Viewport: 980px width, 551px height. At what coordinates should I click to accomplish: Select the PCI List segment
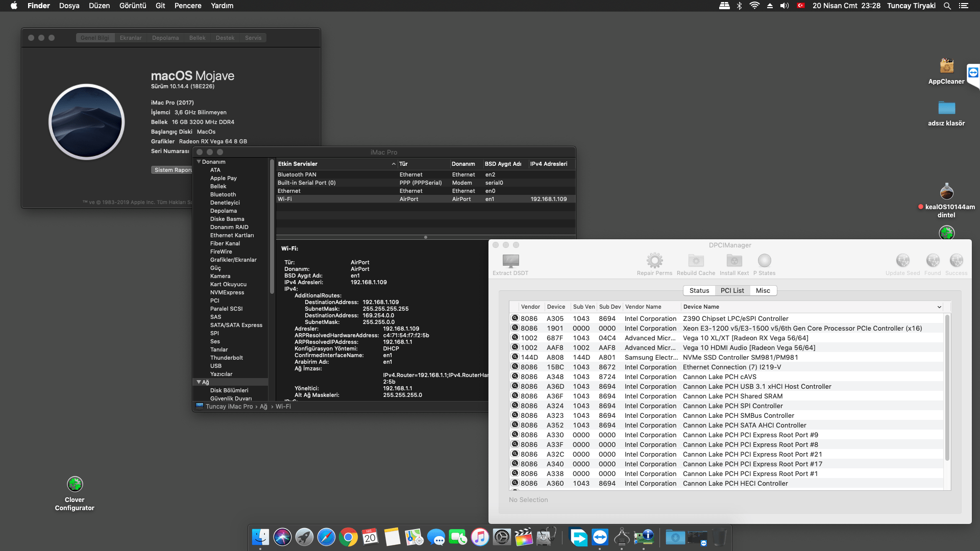732,291
